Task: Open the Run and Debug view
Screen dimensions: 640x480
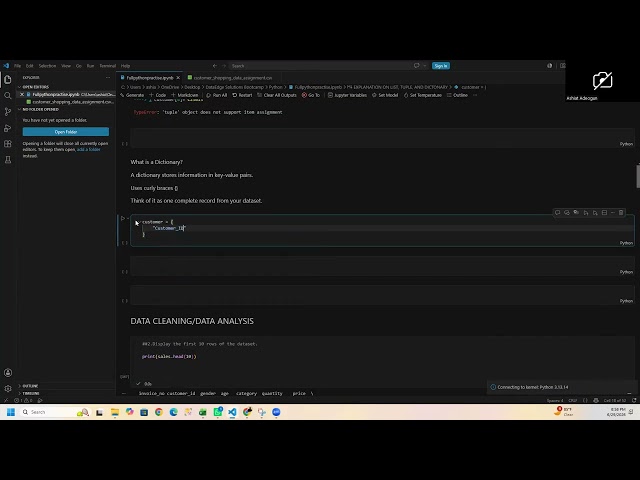Action: [8, 128]
